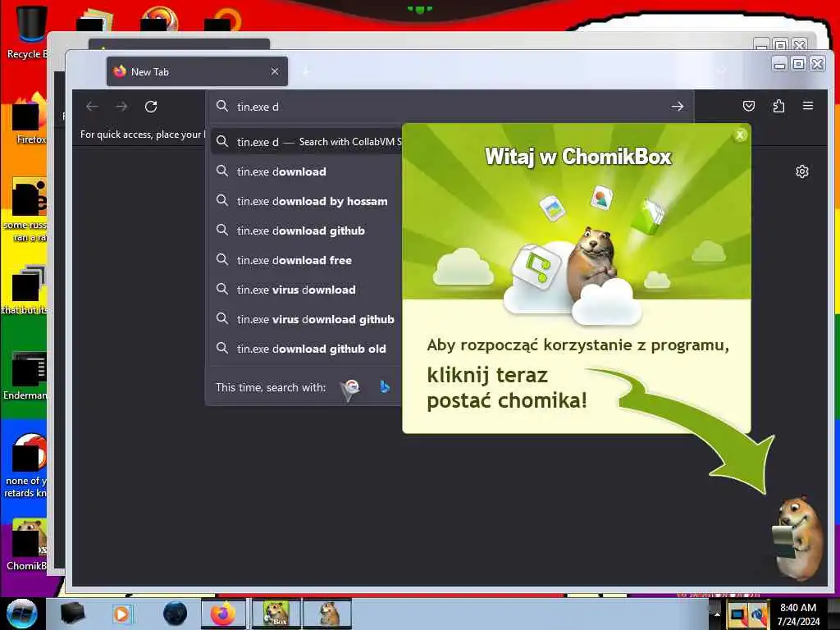Show hidden system tray icons
Image resolution: width=840 pixels, height=630 pixels.
tap(717, 614)
